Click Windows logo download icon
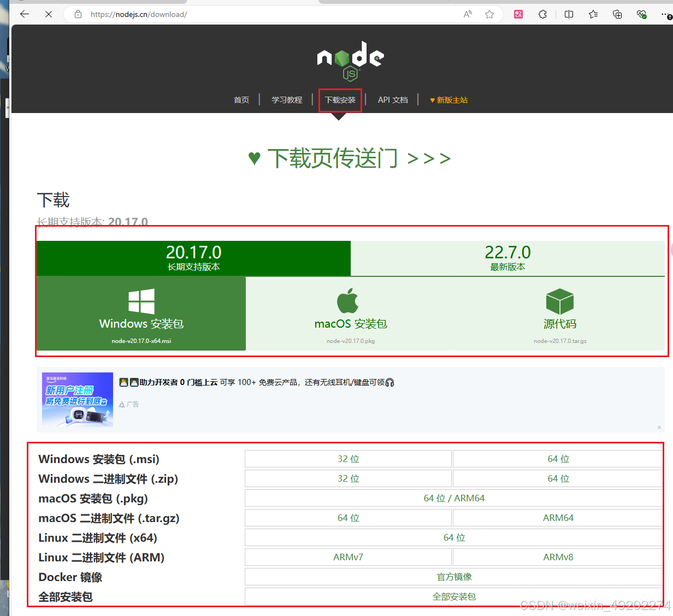The width and height of the screenshot is (673, 616). point(141,301)
